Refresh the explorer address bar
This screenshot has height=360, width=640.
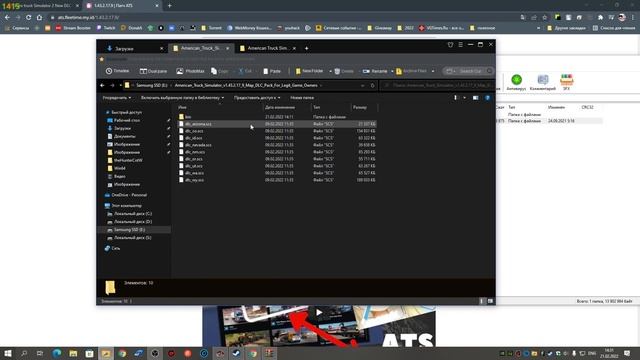click(372, 85)
